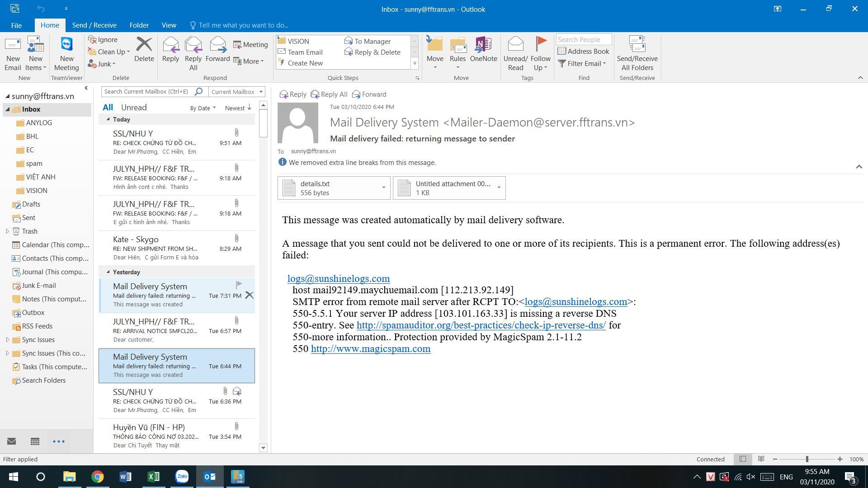
Task: Expand the Quick Steps gallery
Action: tap(415, 64)
